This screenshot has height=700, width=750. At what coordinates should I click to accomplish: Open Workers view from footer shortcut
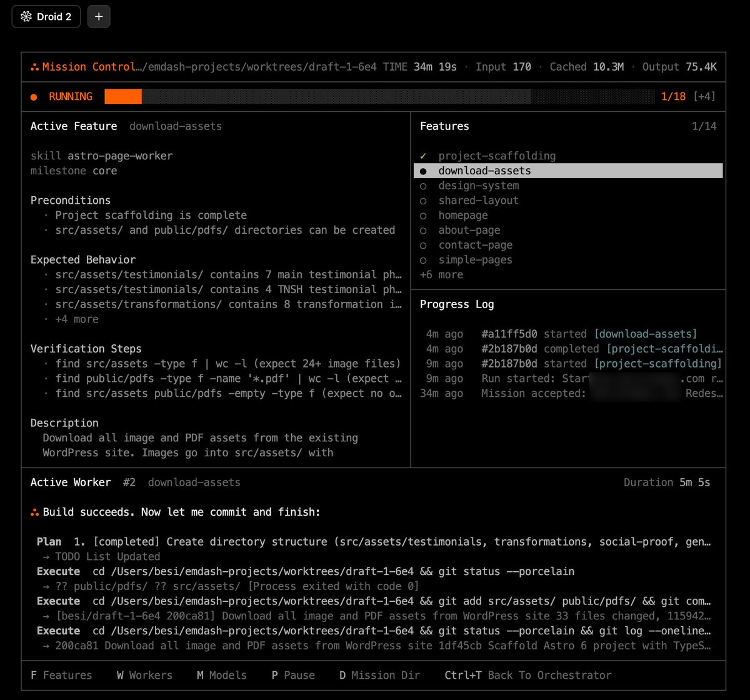pyautogui.click(x=144, y=676)
